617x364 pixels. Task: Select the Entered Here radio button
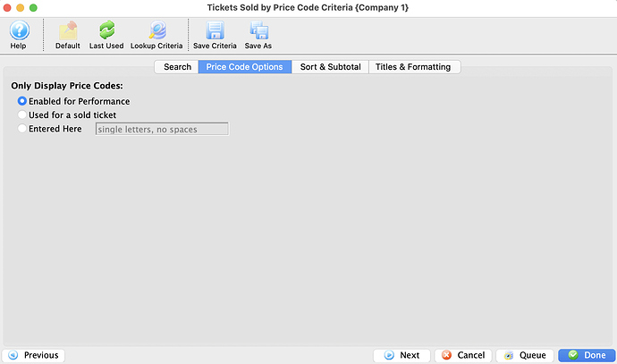(x=22, y=129)
